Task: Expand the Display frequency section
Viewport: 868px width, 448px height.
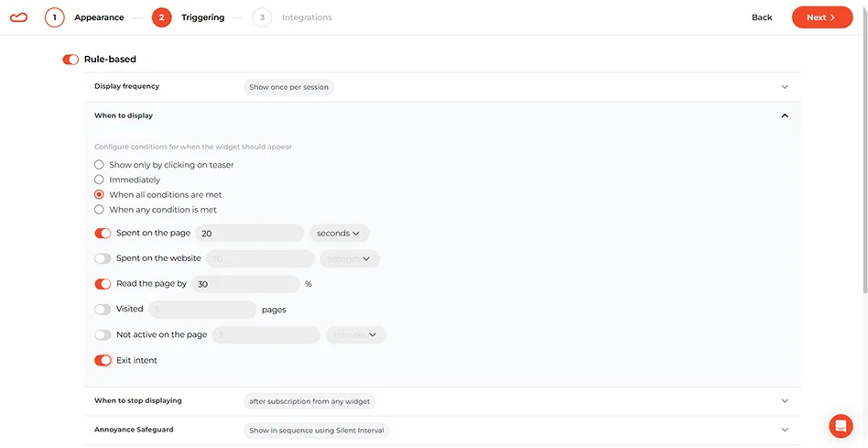Action: click(785, 87)
